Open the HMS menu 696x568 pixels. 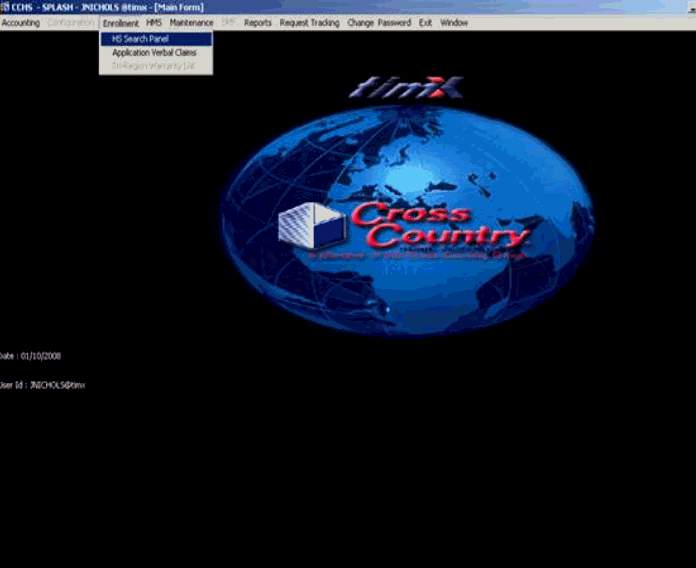(x=154, y=23)
